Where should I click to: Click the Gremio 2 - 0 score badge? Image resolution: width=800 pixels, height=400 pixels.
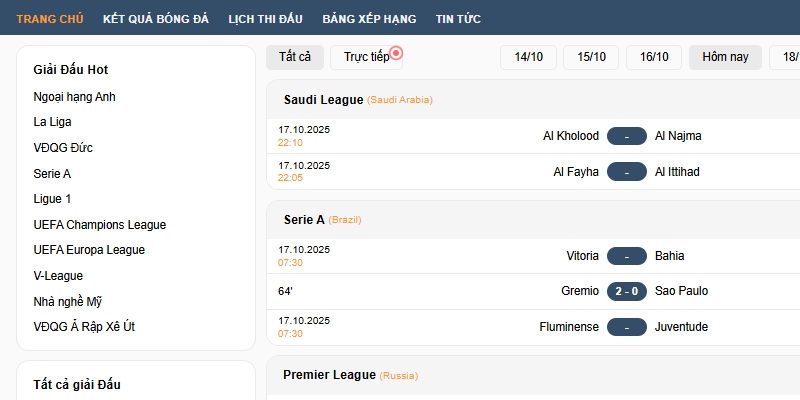tap(627, 291)
